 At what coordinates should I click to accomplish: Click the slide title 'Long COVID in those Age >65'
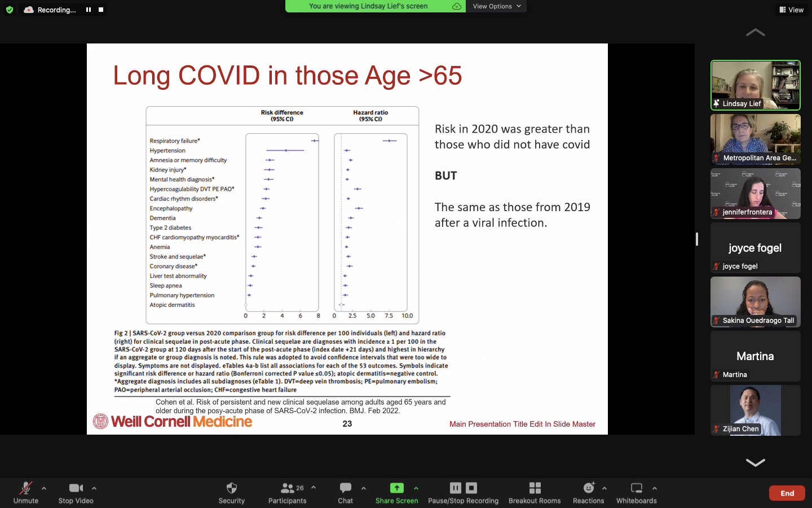click(288, 76)
